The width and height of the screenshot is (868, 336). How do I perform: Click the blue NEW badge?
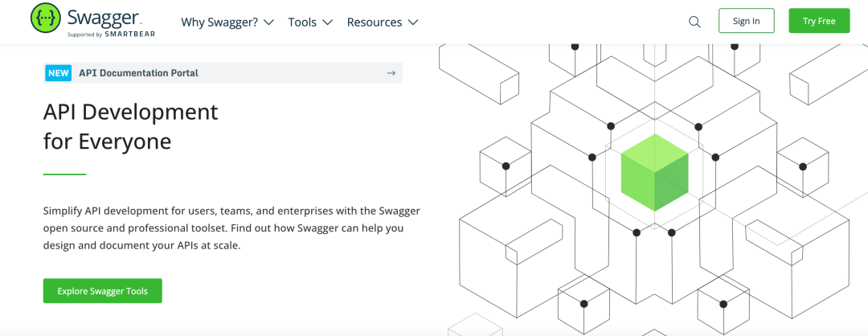[x=59, y=73]
